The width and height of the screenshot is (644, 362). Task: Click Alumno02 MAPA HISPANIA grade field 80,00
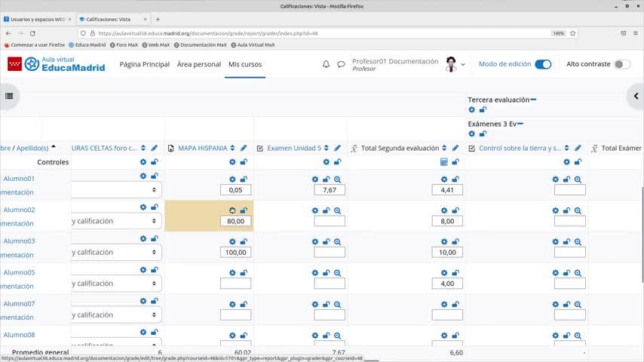point(236,221)
